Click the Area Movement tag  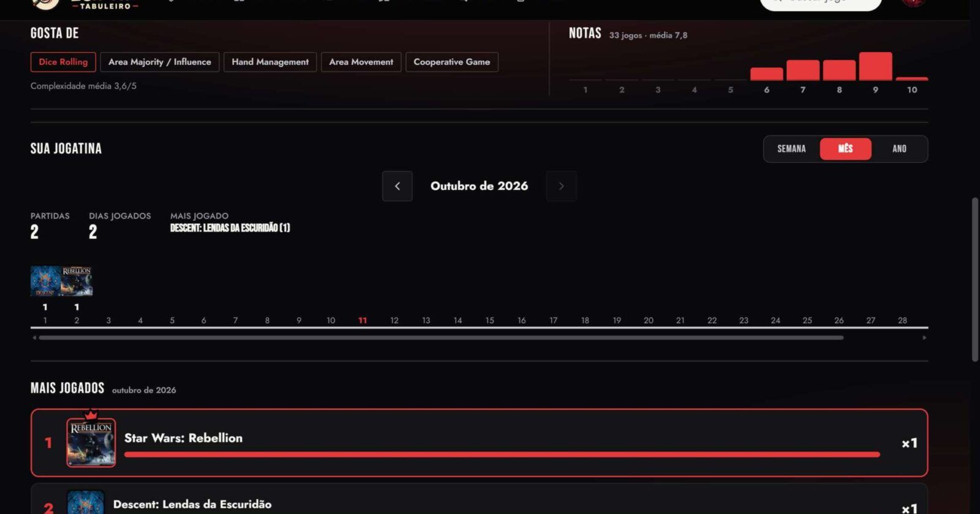[361, 62]
